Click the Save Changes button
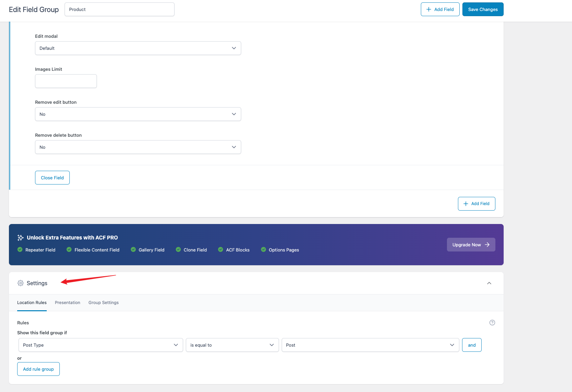Image resolution: width=572 pixels, height=392 pixels. click(x=483, y=9)
